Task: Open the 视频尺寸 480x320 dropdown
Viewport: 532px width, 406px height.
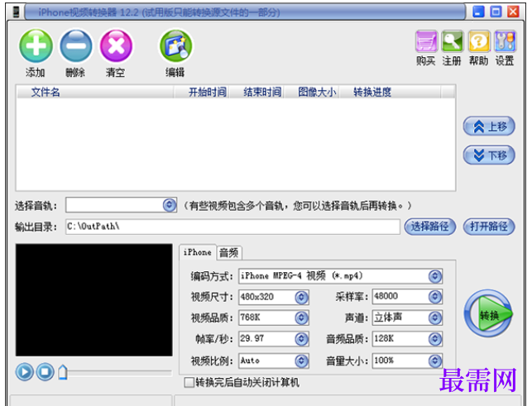Action: [x=301, y=297]
